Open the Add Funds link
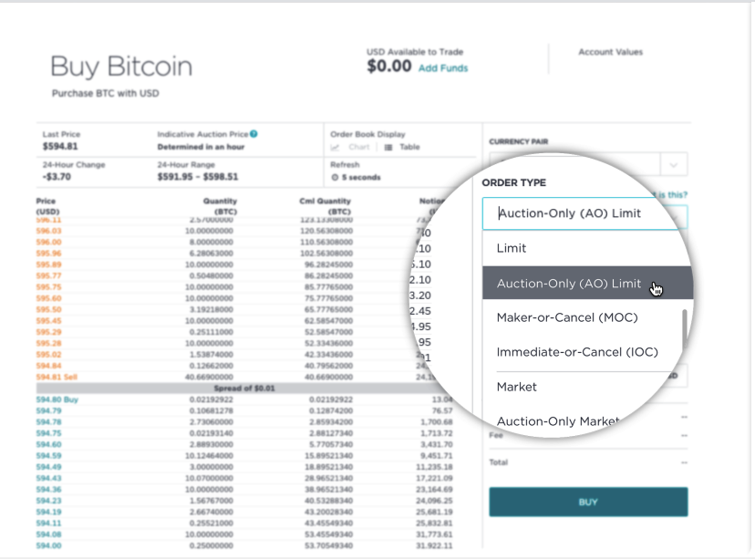Image resolution: width=755 pixels, height=560 pixels. coord(443,67)
